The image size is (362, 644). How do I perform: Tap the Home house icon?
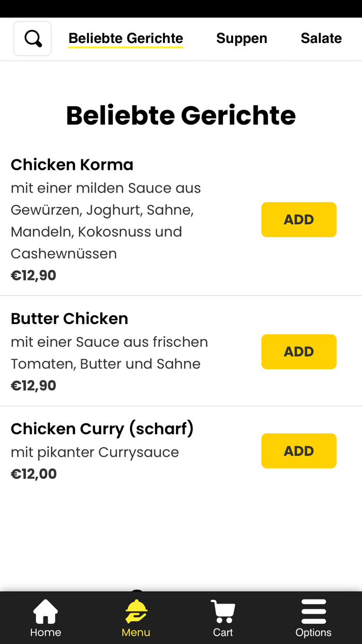pos(45,610)
